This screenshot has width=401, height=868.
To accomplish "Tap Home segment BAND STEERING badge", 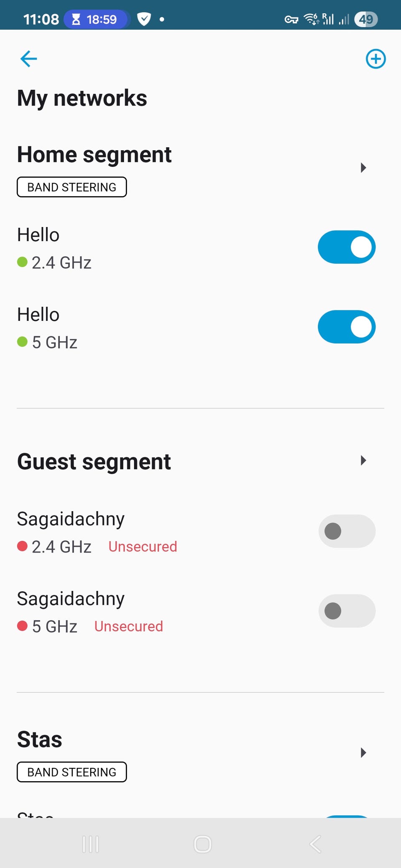I will [x=72, y=187].
